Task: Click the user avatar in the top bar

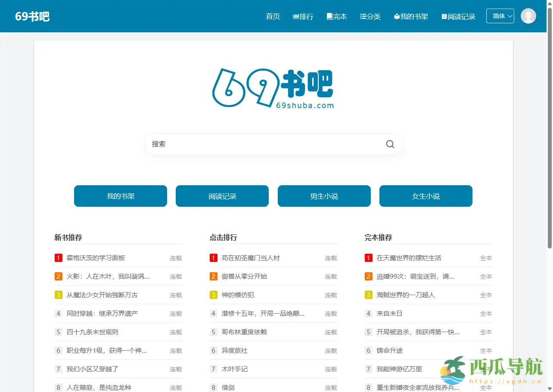Action: coord(528,16)
